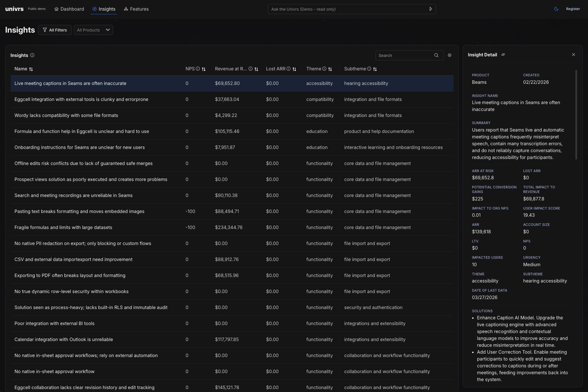Submit the Ask Univrs query arrow
Image resolution: width=588 pixels, height=392 pixels.
point(431,9)
